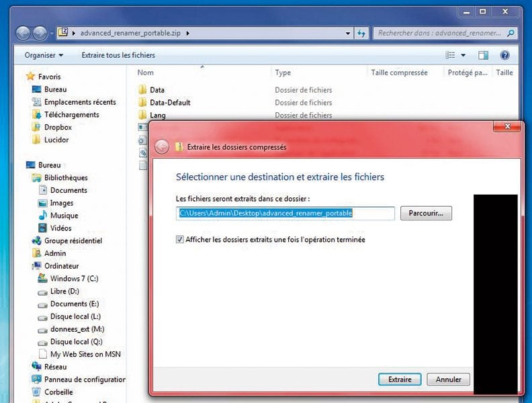Click Extraire tous les fichiers

coord(118,55)
